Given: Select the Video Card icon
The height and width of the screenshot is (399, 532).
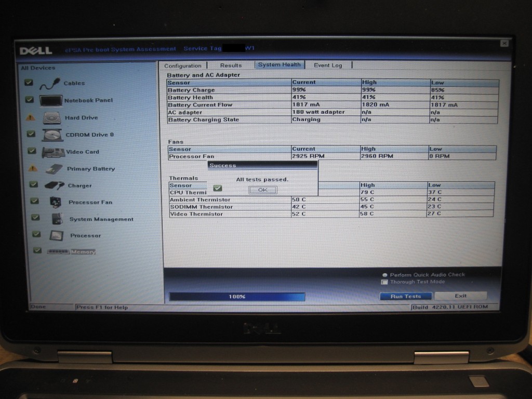Looking at the screenshot, I should 54,152.
